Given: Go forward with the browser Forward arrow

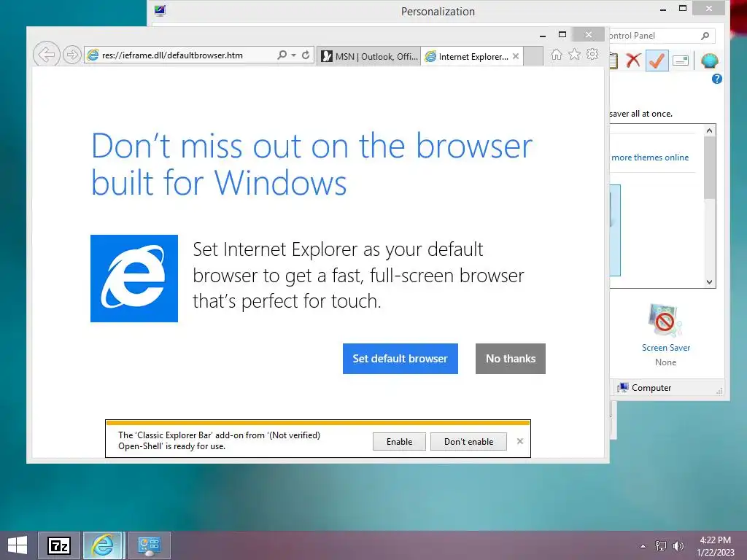Looking at the screenshot, I should [x=72, y=55].
